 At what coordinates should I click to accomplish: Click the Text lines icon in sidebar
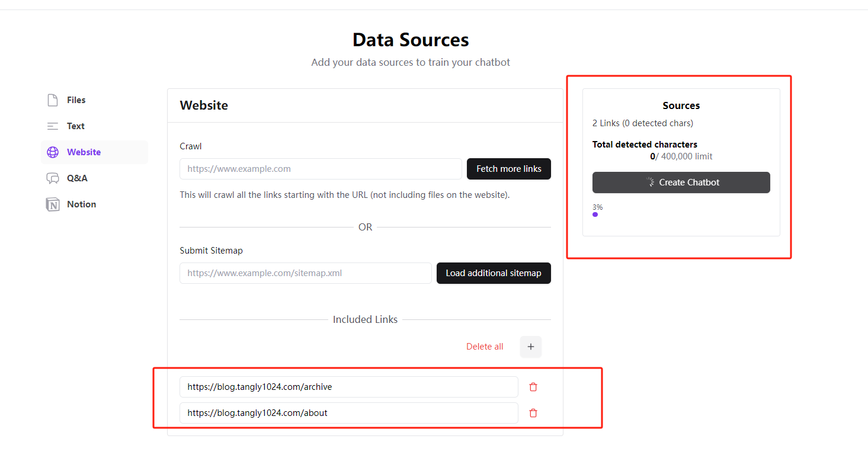click(53, 126)
